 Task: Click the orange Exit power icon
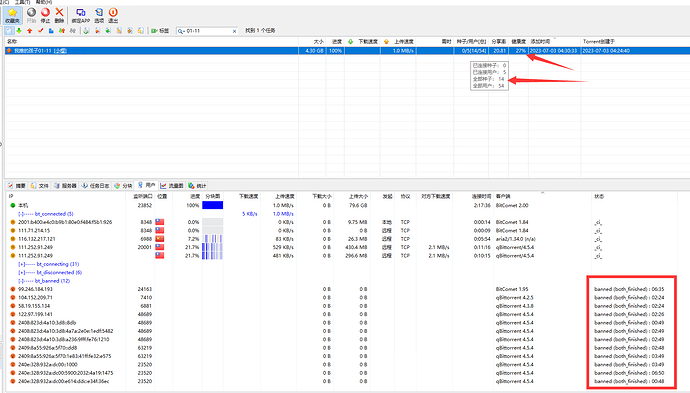coord(113,15)
